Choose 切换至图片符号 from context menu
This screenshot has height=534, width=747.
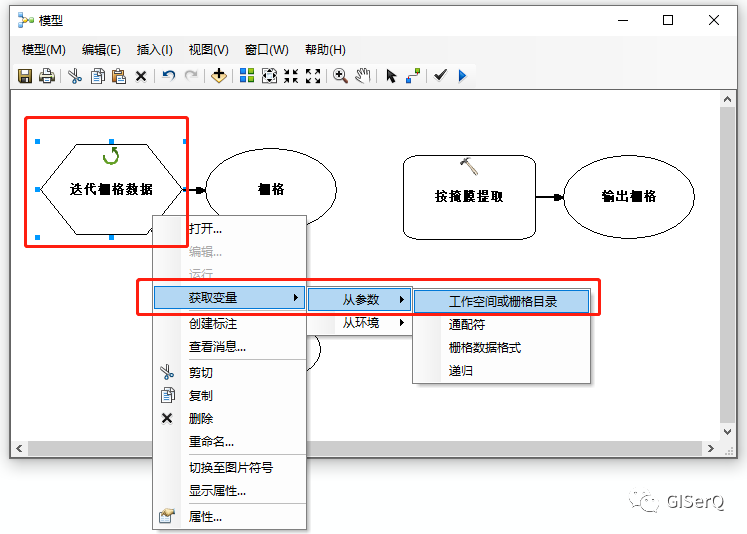pos(230,468)
